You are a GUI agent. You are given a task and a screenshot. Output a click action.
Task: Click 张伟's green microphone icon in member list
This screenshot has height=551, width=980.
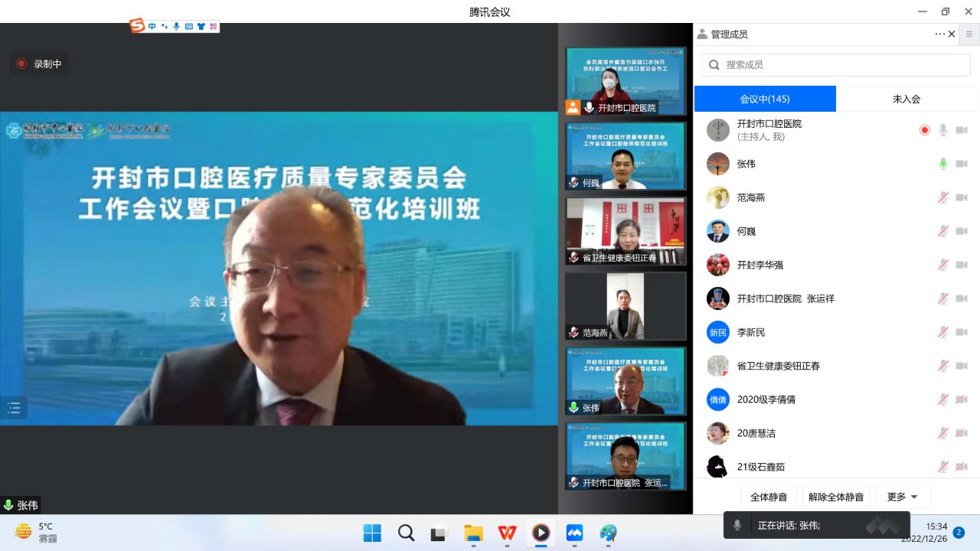click(942, 163)
